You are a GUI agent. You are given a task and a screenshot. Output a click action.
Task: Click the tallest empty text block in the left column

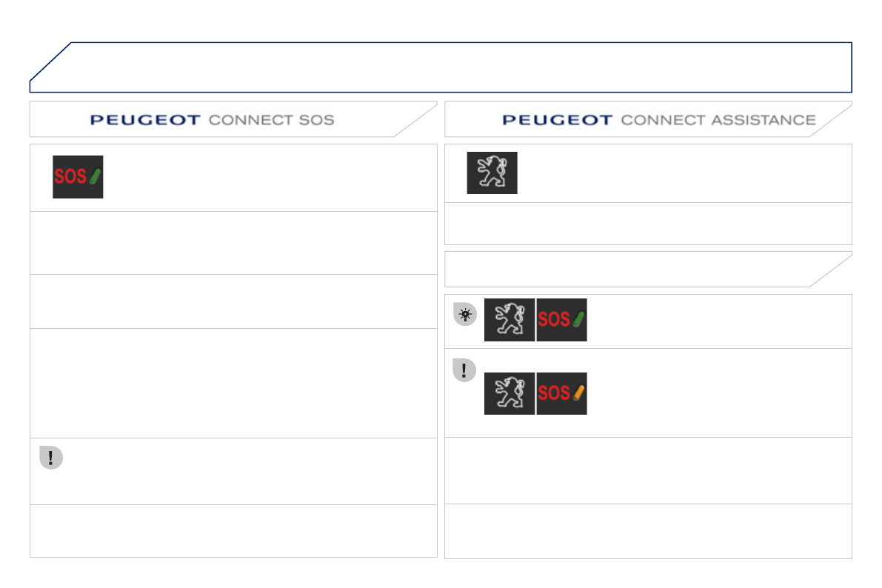point(233,383)
